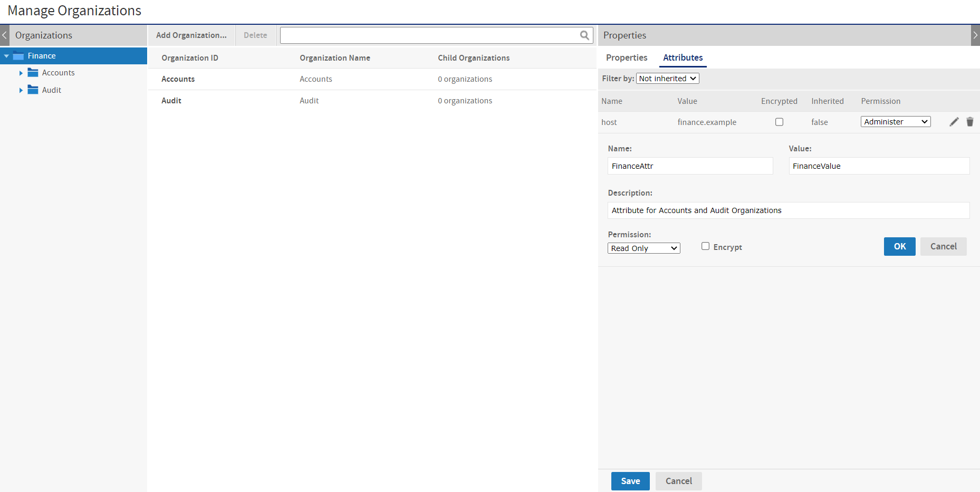Click '0 organizations' in the Audit row
980x492 pixels.
click(x=465, y=101)
